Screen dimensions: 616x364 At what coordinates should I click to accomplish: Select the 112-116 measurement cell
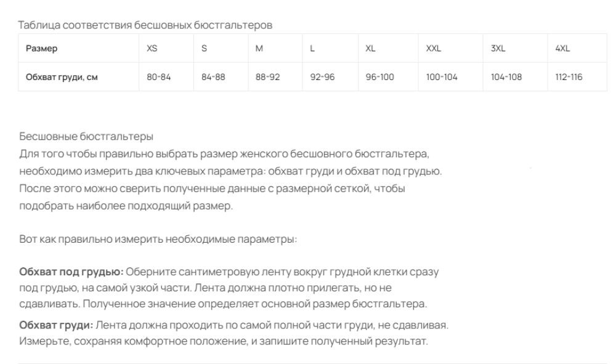pos(577,77)
